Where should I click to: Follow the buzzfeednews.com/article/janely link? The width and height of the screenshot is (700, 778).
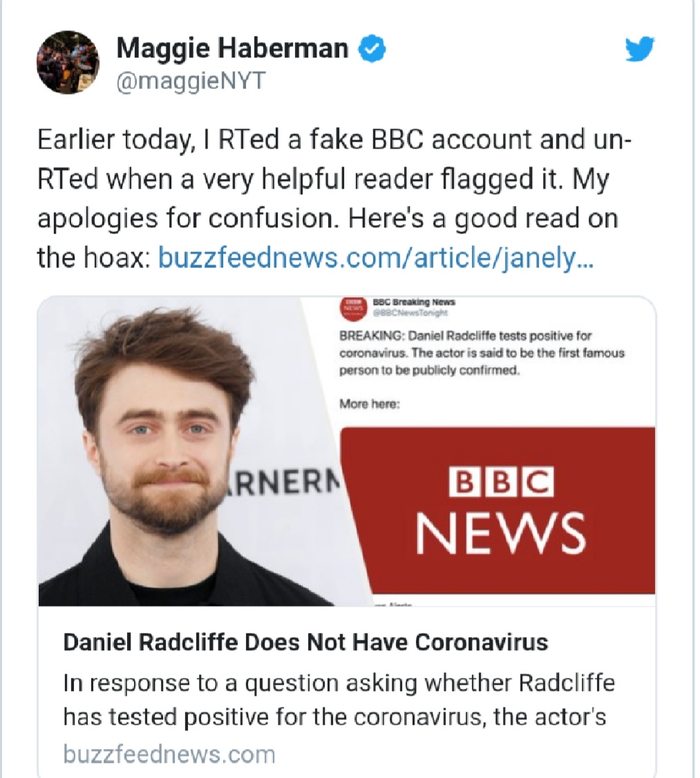pyautogui.click(x=375, y=257)
